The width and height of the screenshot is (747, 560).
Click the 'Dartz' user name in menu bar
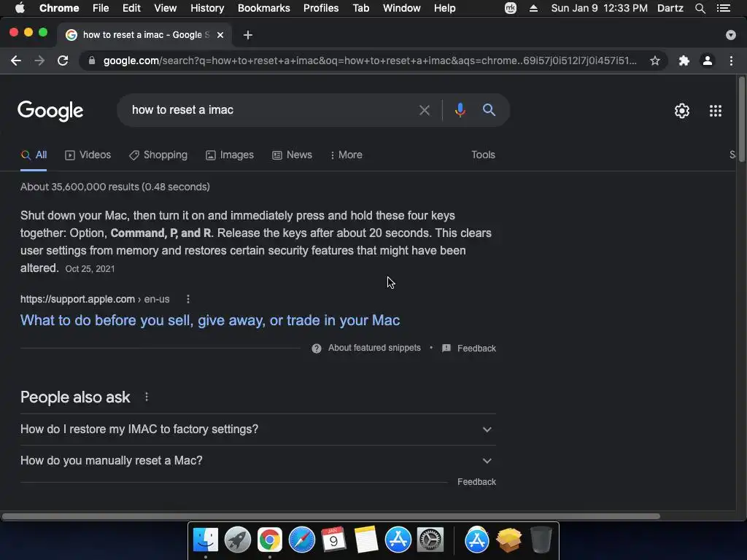(x=670, y=8)
